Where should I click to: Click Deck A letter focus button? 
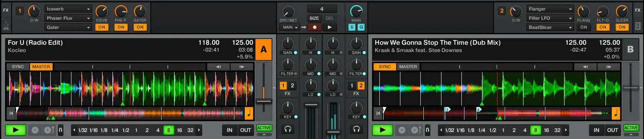click(264, 49)
